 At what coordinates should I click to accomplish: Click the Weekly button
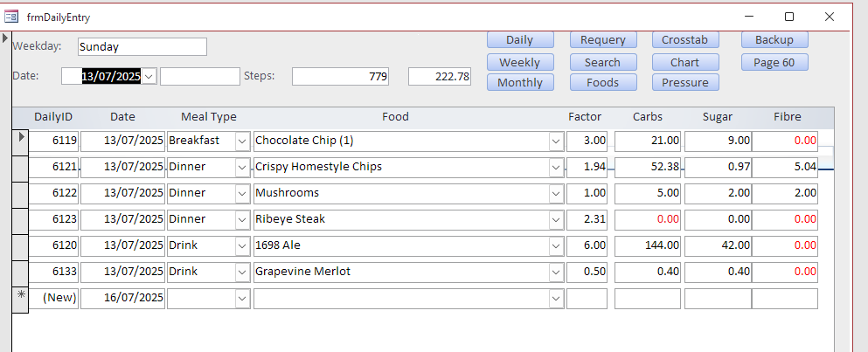(x=519, y=62)
